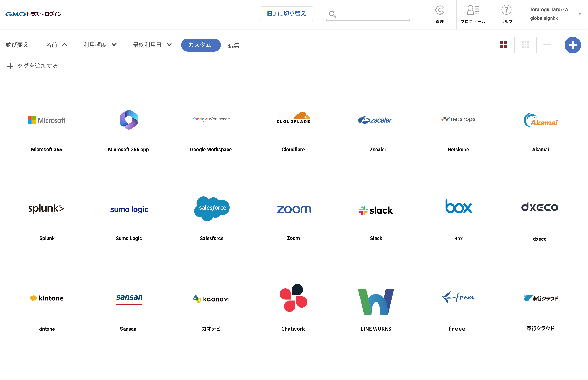Switch to large grid view
Viewport: 588px width, 380px height.
[x=503, y=45]
